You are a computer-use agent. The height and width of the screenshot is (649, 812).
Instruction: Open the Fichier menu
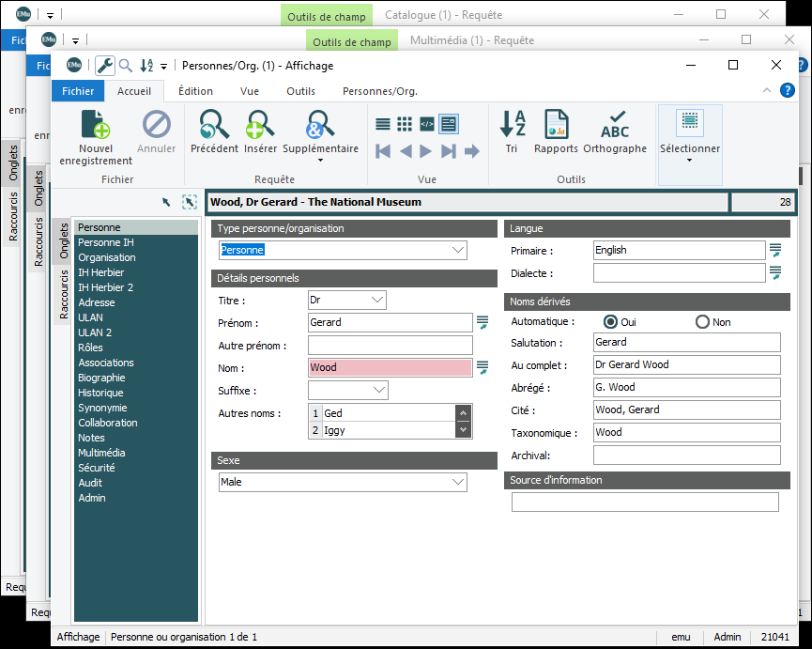pos(78,91)
